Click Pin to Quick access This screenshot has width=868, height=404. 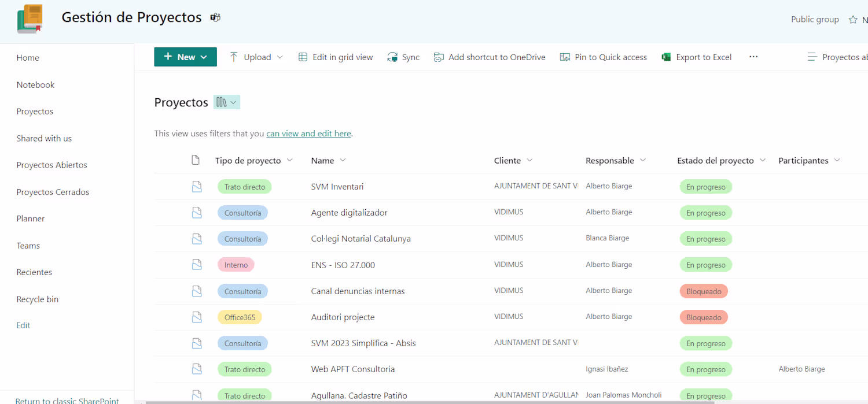(604, 57)
